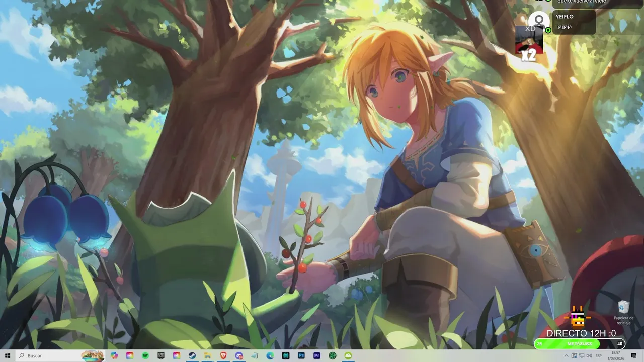644x362 pixels.
Task: Open Discord from the taskbar
Action: click(x=239, y=355)
